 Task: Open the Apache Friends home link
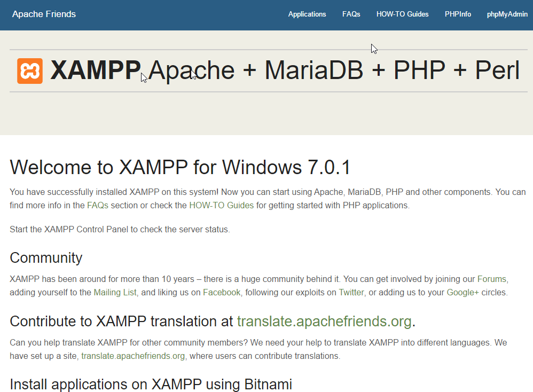[x=44, y=14]
